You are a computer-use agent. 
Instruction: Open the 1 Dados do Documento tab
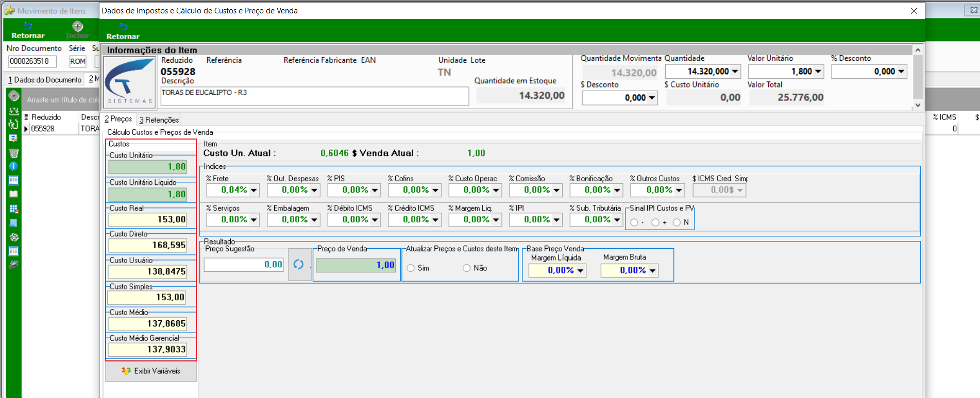45,80
